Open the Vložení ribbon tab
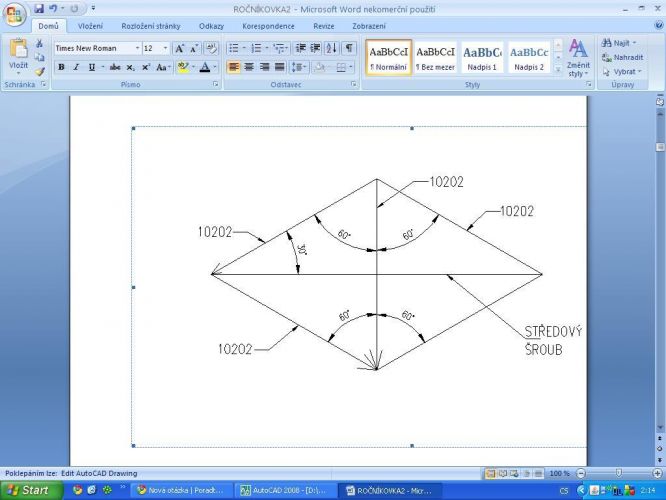Screen dimensions: 666x500 (x=90, y=26)
